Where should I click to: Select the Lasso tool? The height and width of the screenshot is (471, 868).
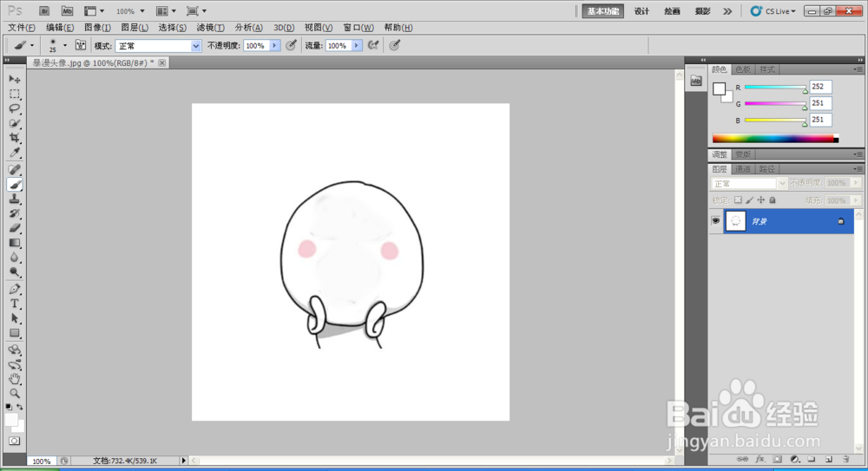[x=15, y=108]
